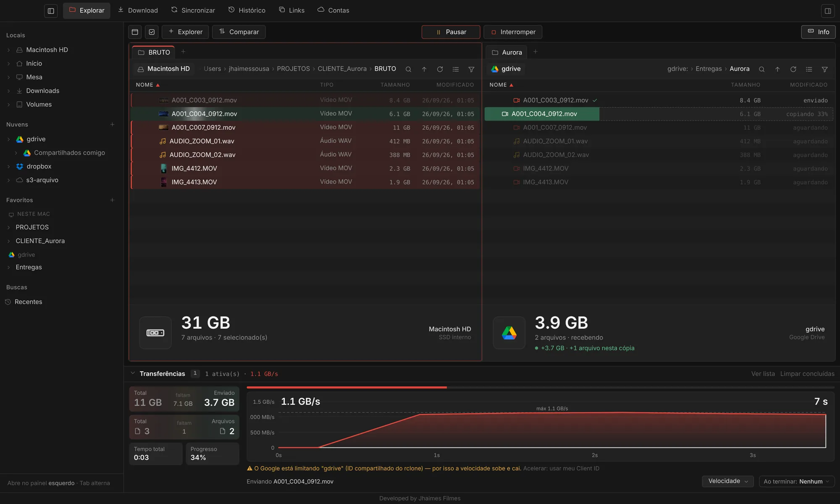
Task: Refresh the BRUTO pane listing
Action: 440,69
